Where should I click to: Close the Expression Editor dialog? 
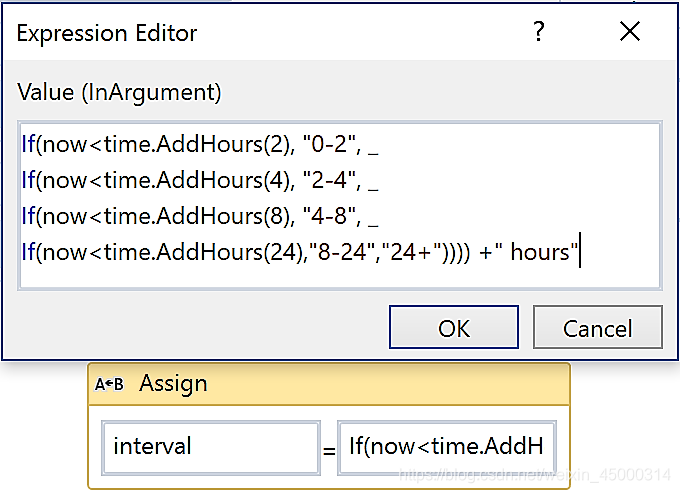point(630,32)
